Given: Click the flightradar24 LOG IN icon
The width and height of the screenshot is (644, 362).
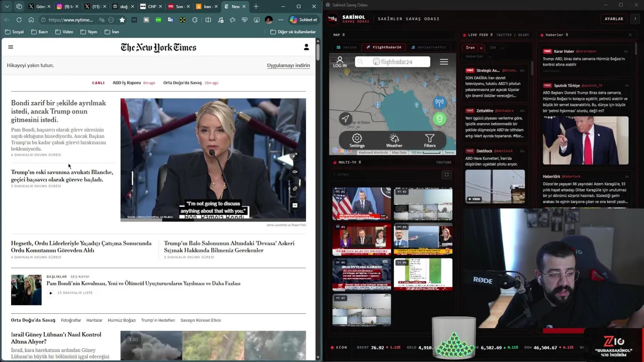Looking at the screenshot, I should tap(340, 62).
